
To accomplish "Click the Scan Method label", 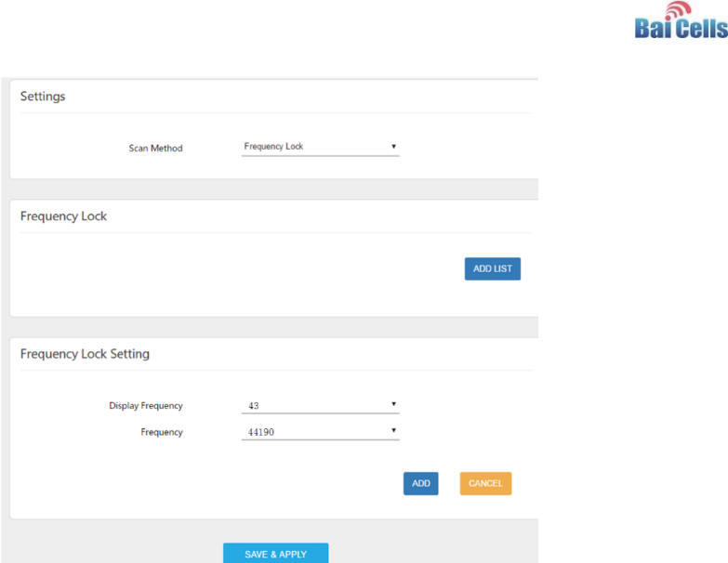I will (155, 149).
